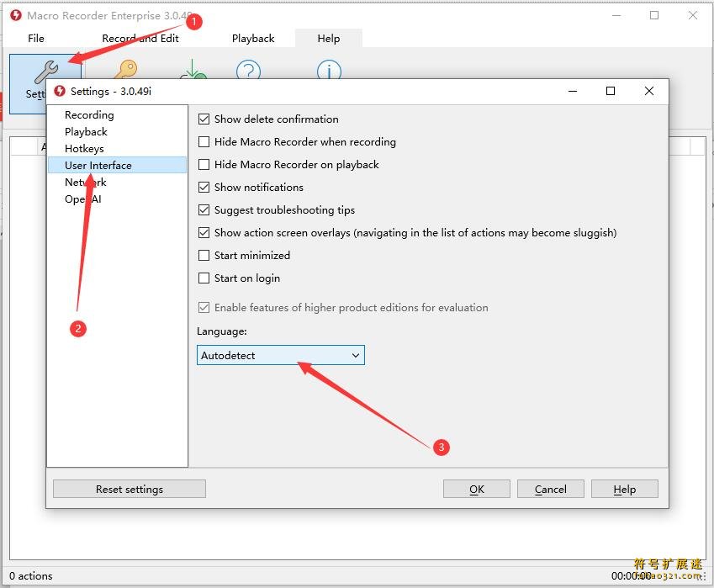Click Macro Recorder logo in main title bar
The image size is (714, 588).
coord(16,15)
